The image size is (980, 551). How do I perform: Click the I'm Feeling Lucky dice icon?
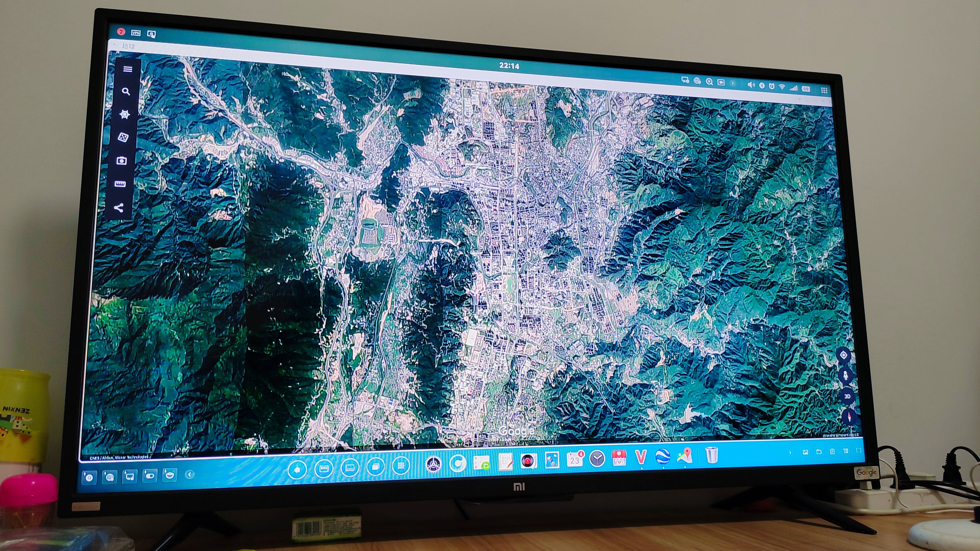(x=123, y=137)
